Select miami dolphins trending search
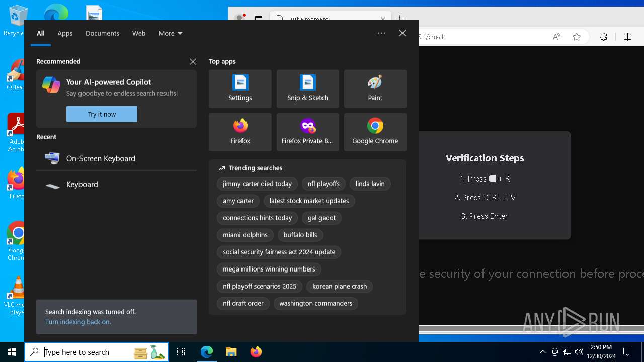This screenshot has height=362, width=644. coord(245,235)
